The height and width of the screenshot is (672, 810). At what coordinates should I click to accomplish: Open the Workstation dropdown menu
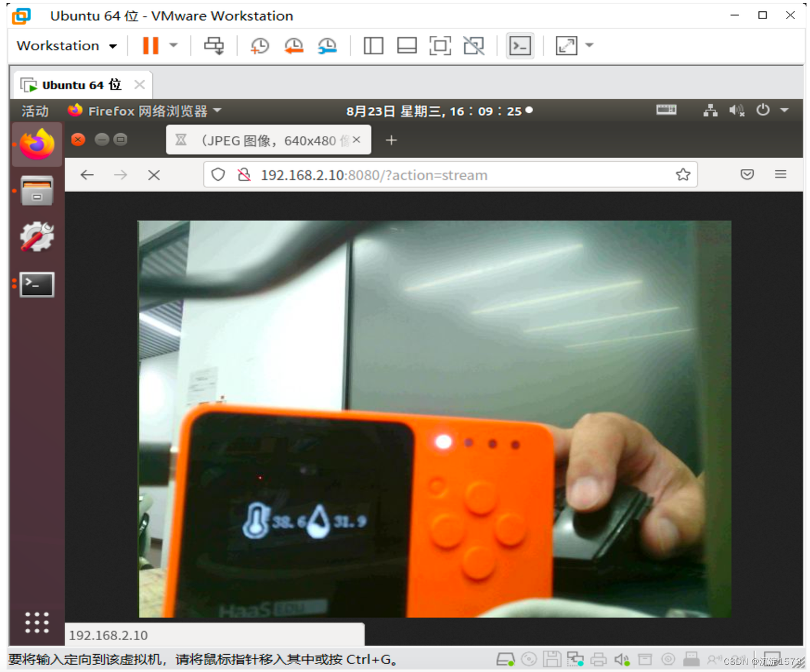[x=66, y=46]
